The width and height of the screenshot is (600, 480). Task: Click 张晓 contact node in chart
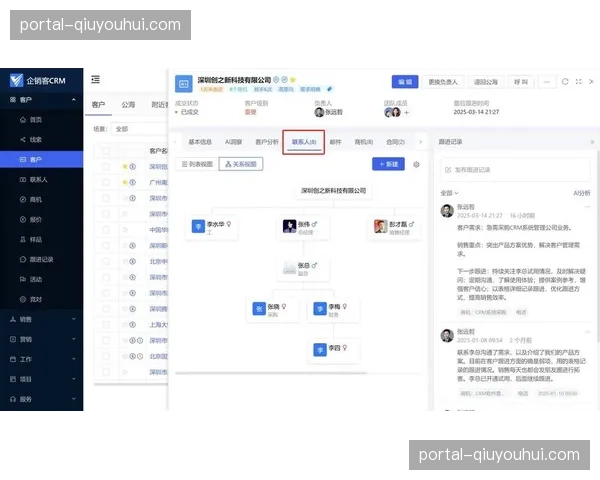[x=272, y=309]
